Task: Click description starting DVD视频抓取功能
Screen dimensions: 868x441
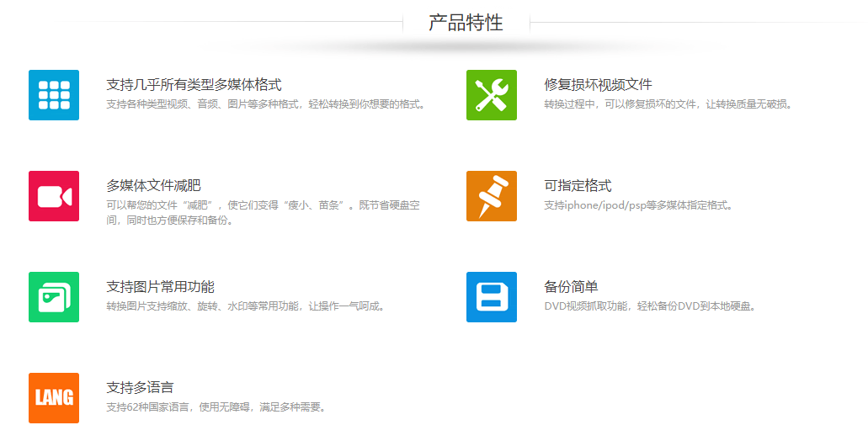Action: point(650,306)
